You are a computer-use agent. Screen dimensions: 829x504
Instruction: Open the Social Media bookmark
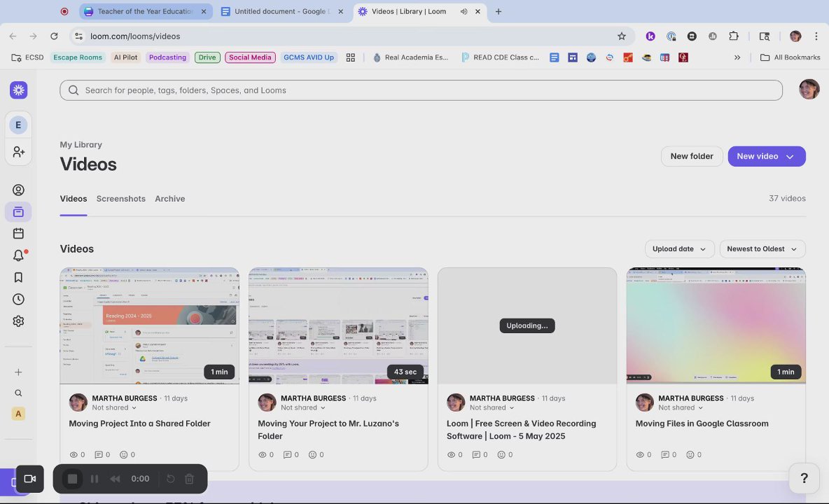250,57
